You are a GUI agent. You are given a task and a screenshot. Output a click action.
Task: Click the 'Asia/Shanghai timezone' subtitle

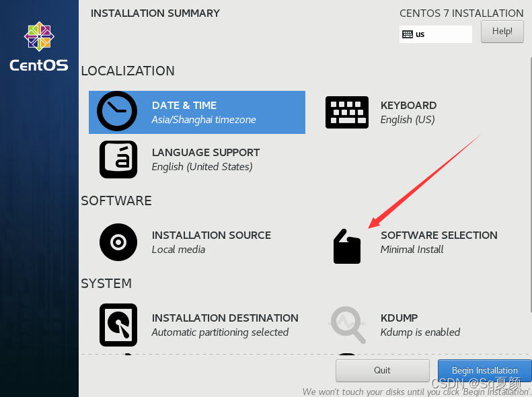point(204,120)
